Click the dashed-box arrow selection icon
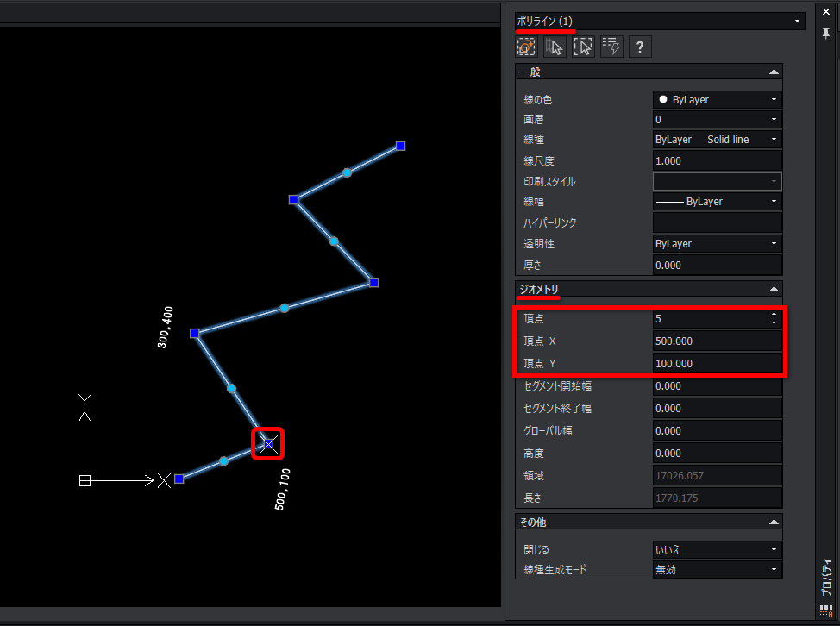The width and height of the screenshot is (840, 626). click(x=583, y=47)
